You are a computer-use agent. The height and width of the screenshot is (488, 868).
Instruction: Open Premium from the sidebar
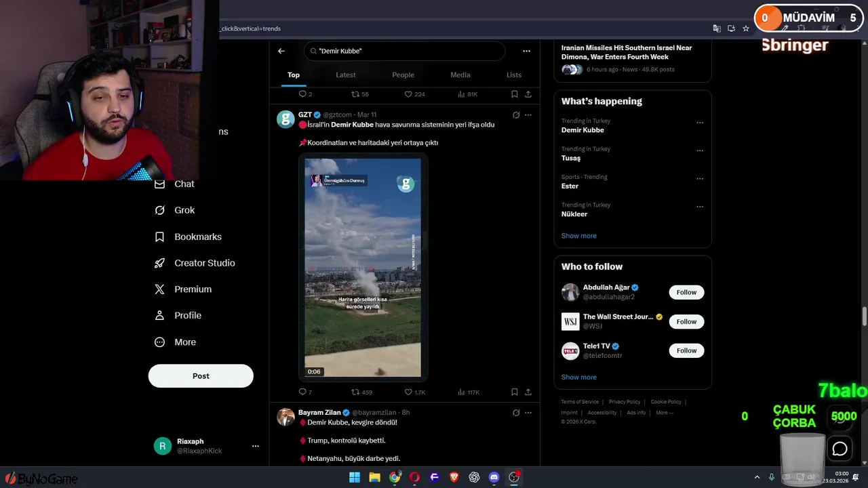[183, 289]
